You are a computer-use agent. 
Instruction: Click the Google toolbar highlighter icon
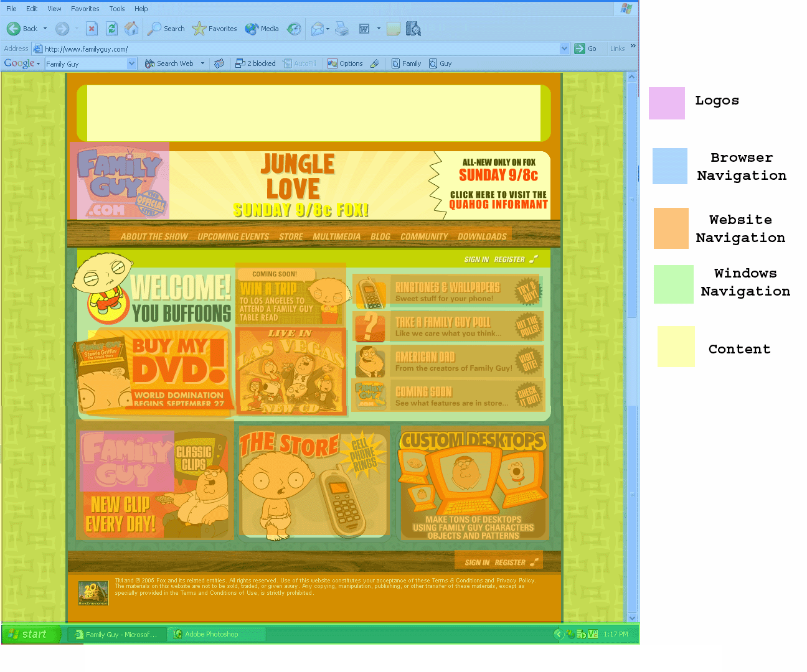pos(374,63)
